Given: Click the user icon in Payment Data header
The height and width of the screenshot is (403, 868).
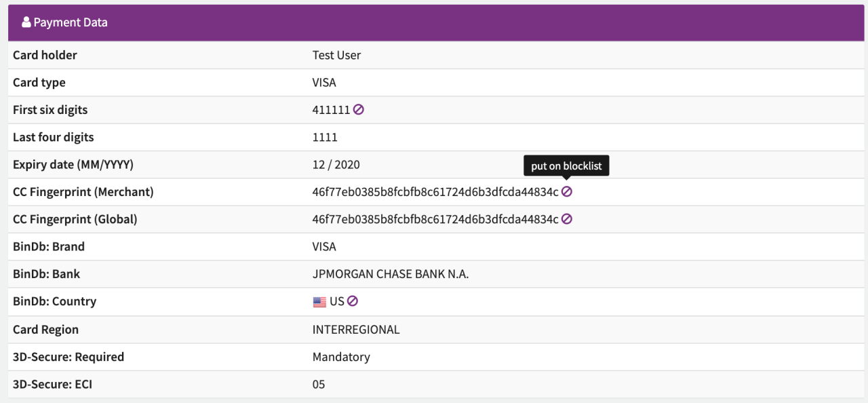Looking at the screenshot, I should coord(26,22).
